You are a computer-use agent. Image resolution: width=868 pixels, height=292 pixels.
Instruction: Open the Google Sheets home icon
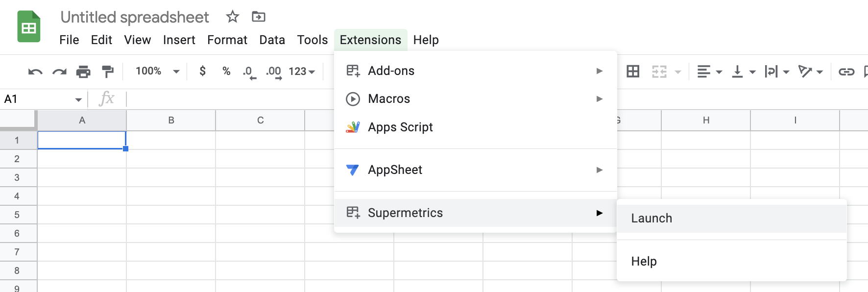(29, 27)
